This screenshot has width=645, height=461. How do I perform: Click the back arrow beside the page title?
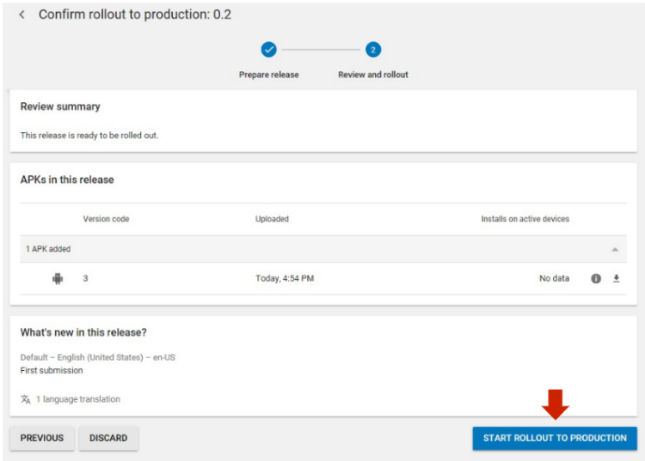(22, 15)
